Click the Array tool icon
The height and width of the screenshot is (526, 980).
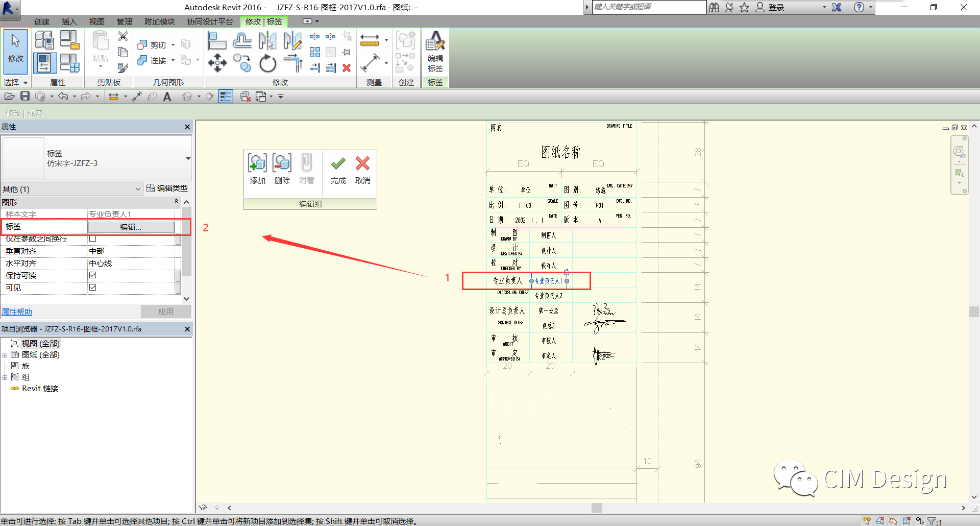tap(315, 52)
